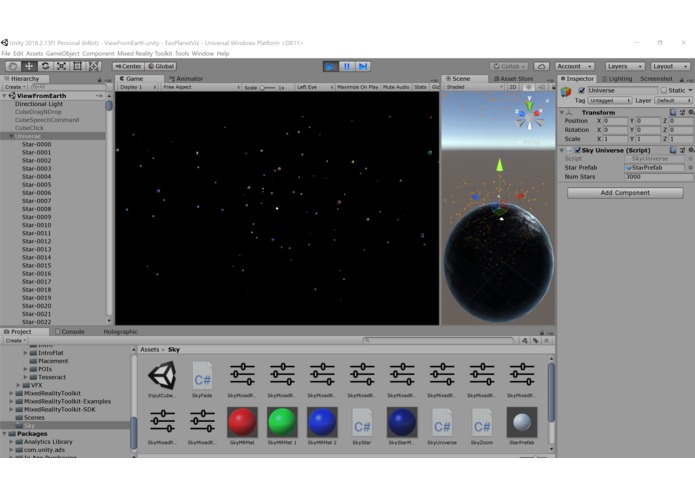695x494 pixels.
Task: Open Sky Universe script help icon
Action: tap(673, 150)
